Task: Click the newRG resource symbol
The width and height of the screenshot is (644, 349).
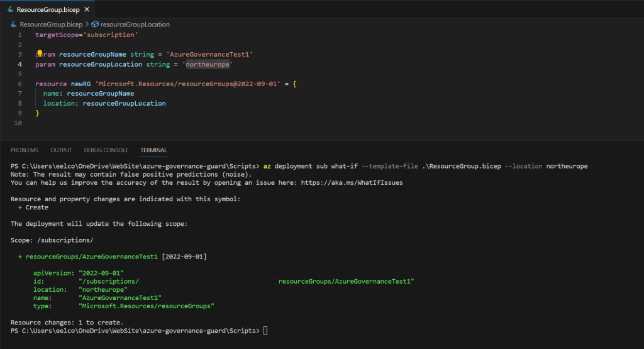Action: click(80, 84)
